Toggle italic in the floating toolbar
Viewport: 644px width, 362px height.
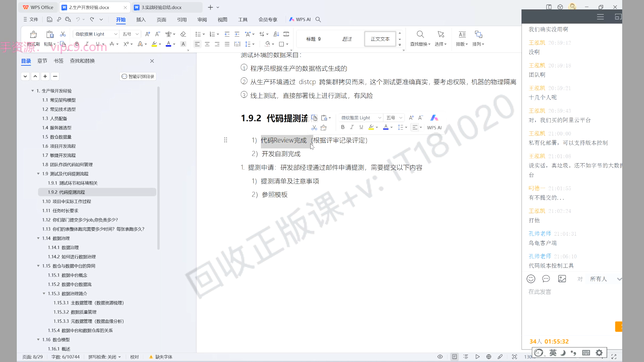point(352,127)
